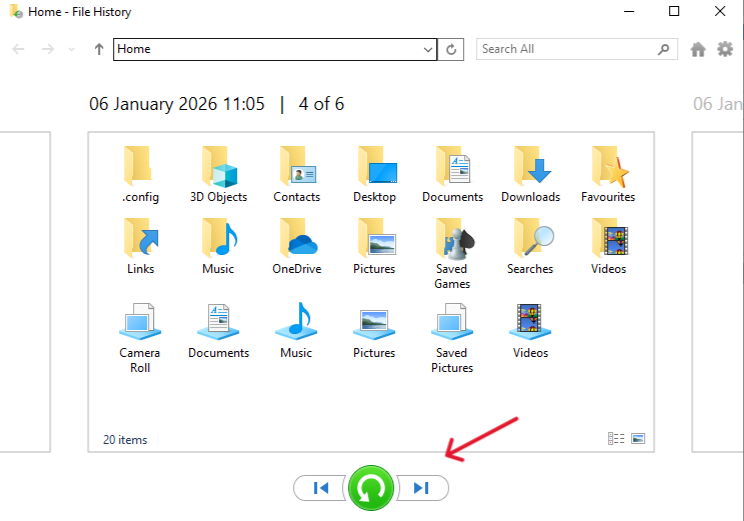Open the Camera Roll library
Viewport: 744px width, 521px height.
coord(140,338)
